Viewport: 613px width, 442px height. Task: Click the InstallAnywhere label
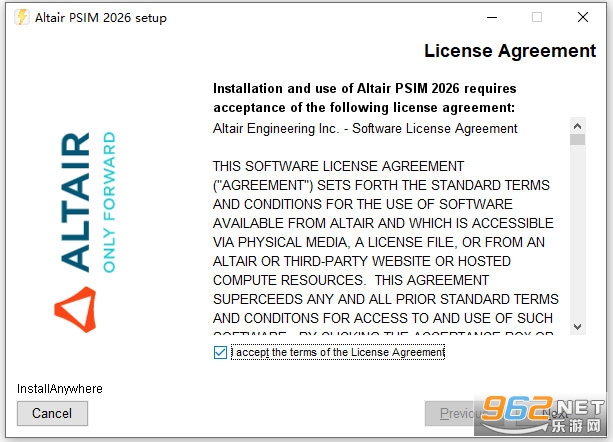pyautogui.click(x=60, y=389)
